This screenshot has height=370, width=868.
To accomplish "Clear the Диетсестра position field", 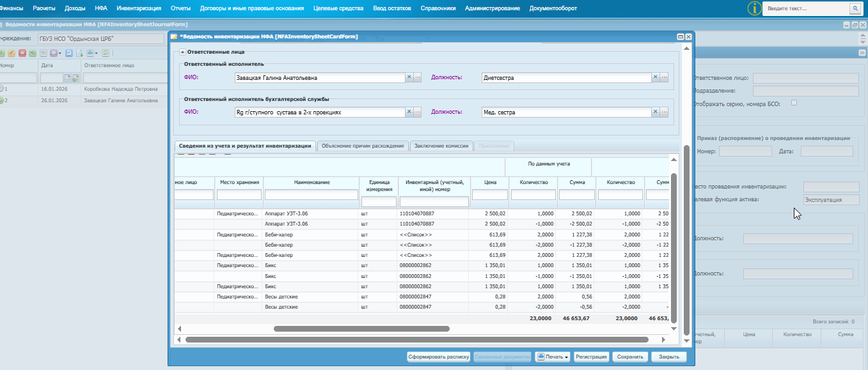I will (655, 77).
